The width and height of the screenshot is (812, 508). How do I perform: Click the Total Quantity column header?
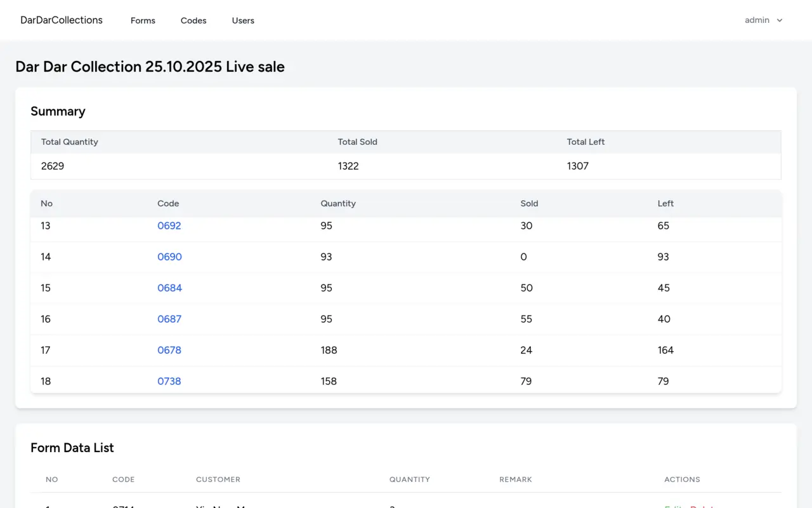click(70, 142)
